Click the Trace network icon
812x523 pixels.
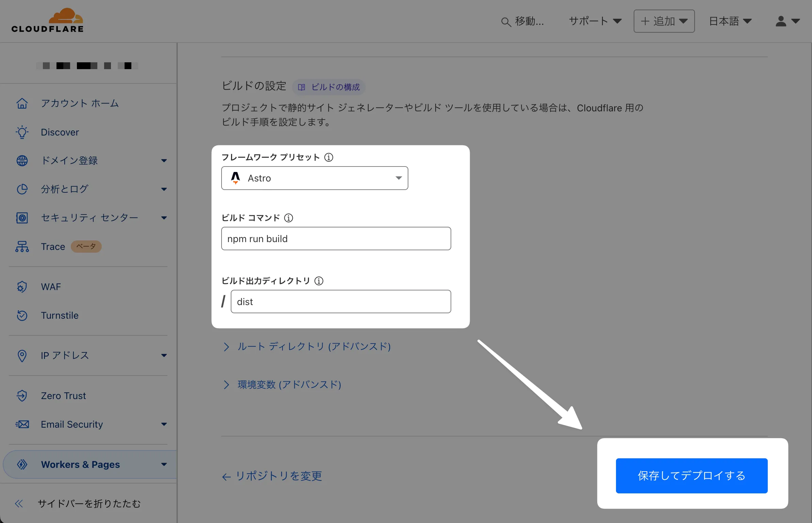pos(22,247)
